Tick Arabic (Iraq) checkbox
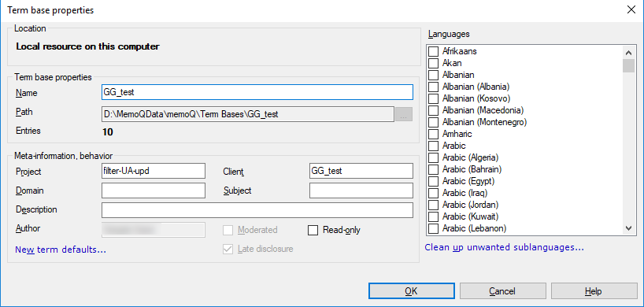Image resolution: width=644 pixels, height=307 pixels. click(x=433, y=193)
